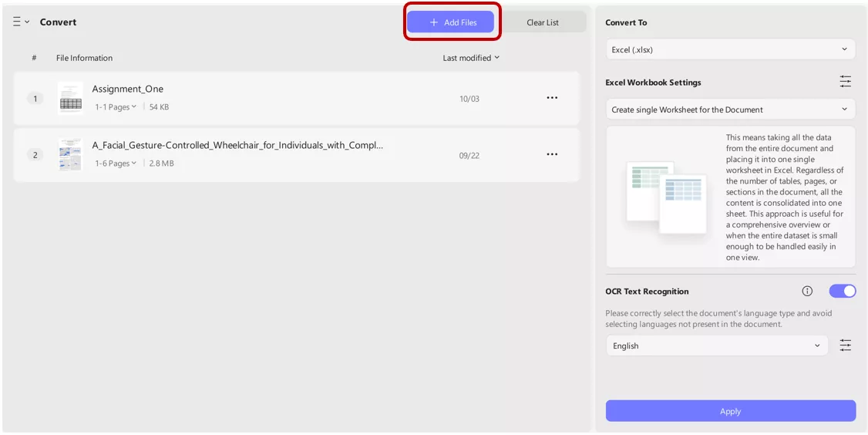
Task: Open Excel Workbook Settings options icon
Action: click(846, 82)
